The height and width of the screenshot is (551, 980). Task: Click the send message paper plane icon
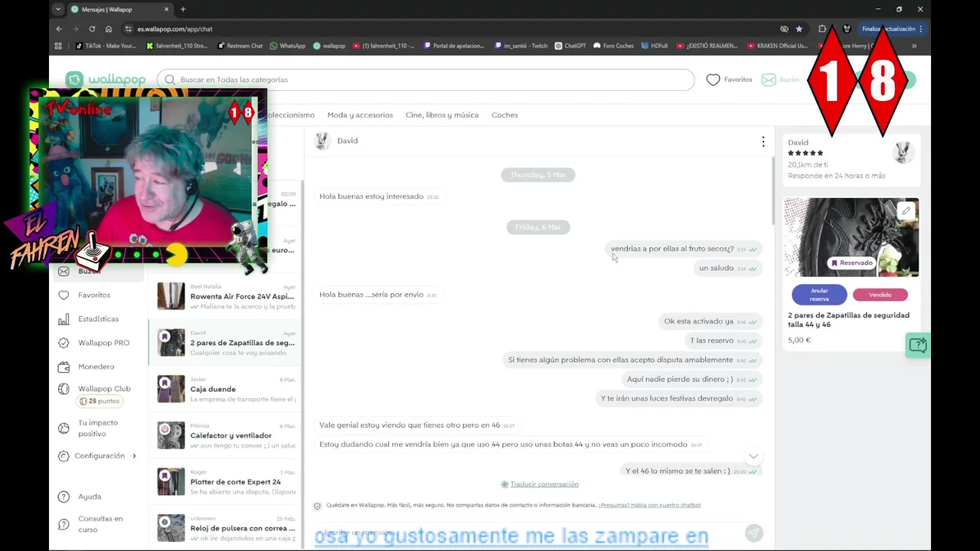[753, 533]
